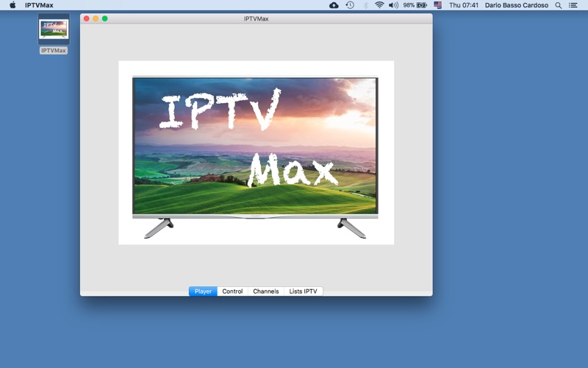The height and width of the screenshot is (368, 588).
Task: Click the Bluetooth menu bar icon
Action: (x=365, y=5)
